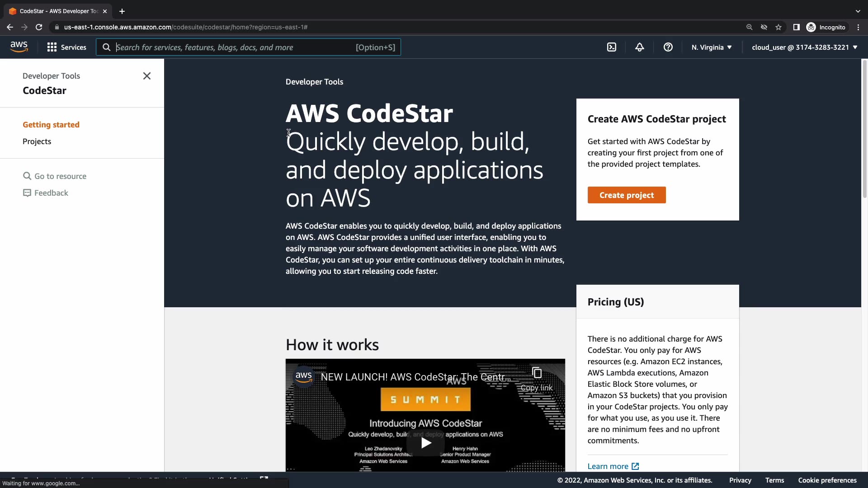Open Cookie preferences in the footer
The height and width of the screenshot is (488, 868).
(827, 480)
